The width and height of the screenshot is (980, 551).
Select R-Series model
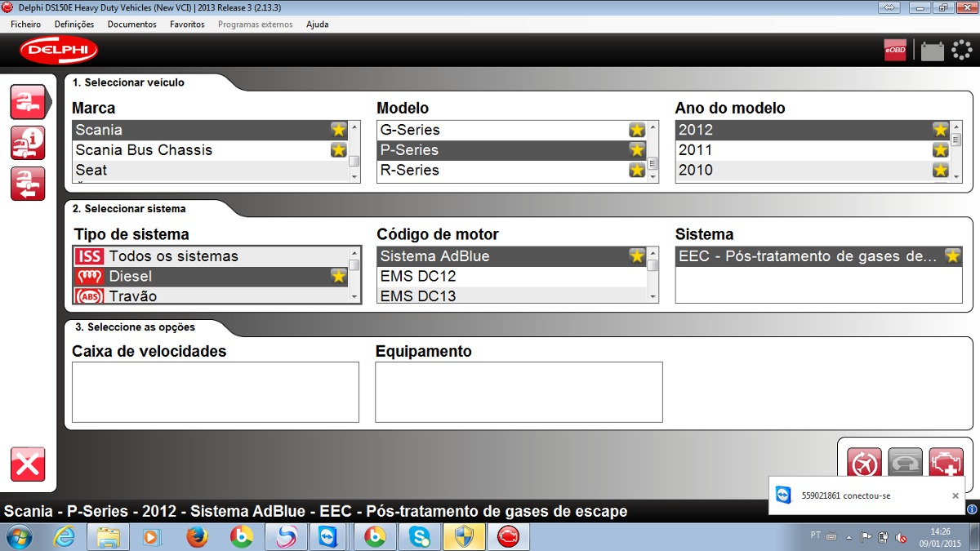512,170
